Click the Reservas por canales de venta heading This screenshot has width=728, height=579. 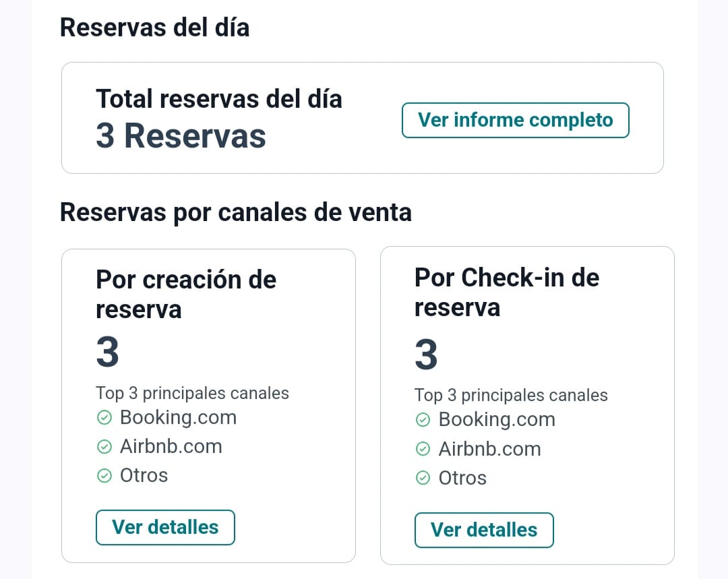point(236,213)
